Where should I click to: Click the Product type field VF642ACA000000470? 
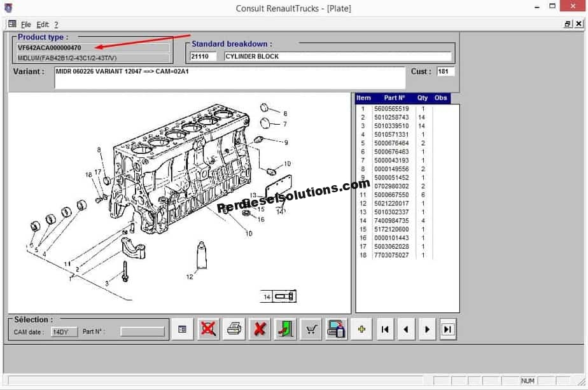tap(93, 48)
